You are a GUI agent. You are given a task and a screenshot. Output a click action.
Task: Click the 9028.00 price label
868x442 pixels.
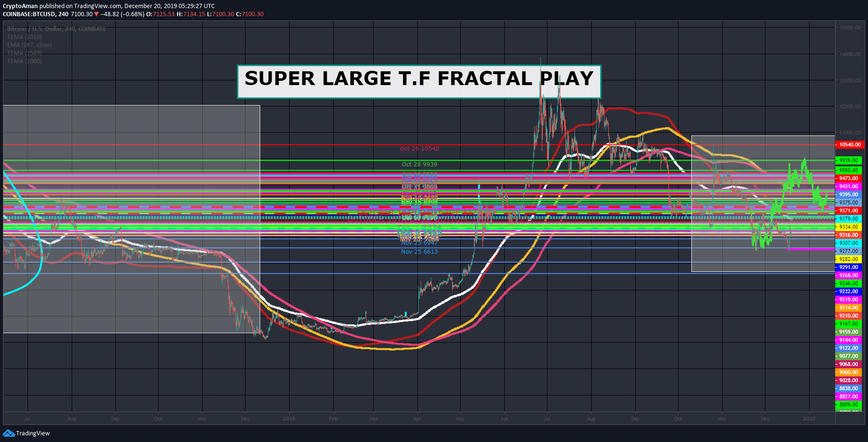coord(849,380)
